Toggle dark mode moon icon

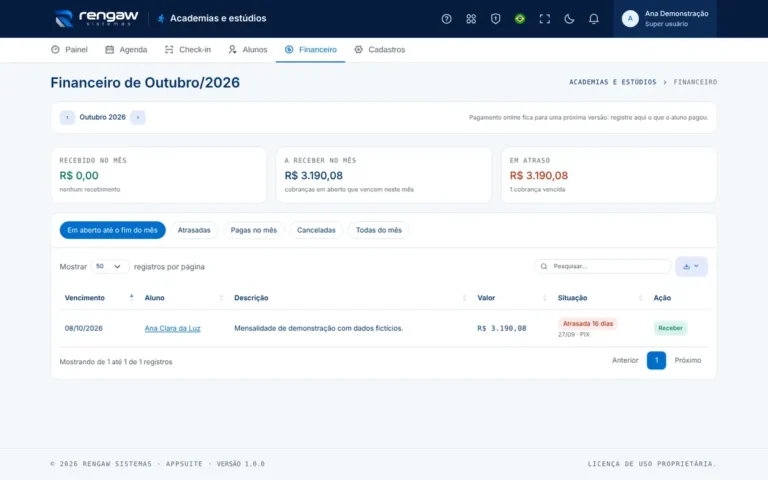coord(569,19)
